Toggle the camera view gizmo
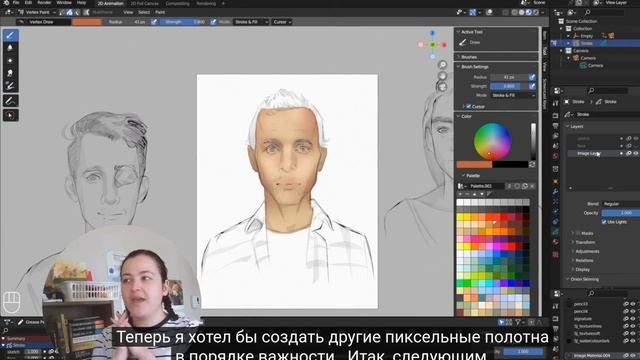The image size is (640, 360). 442,87
